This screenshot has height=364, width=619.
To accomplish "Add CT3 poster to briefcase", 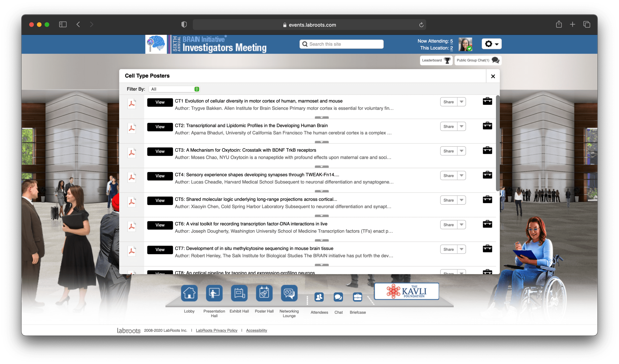I will click(x=487, y=150).
